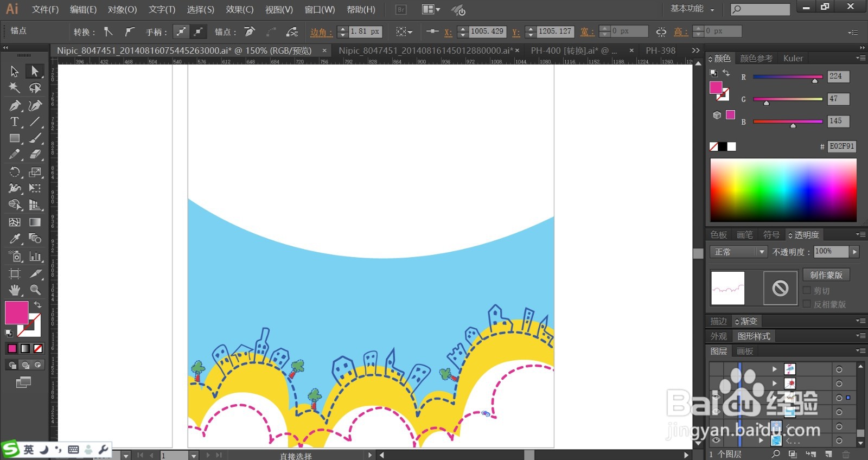Screen dimensions: 868x460
Task: Select the Hand tool
Action: tap(15, 290)
